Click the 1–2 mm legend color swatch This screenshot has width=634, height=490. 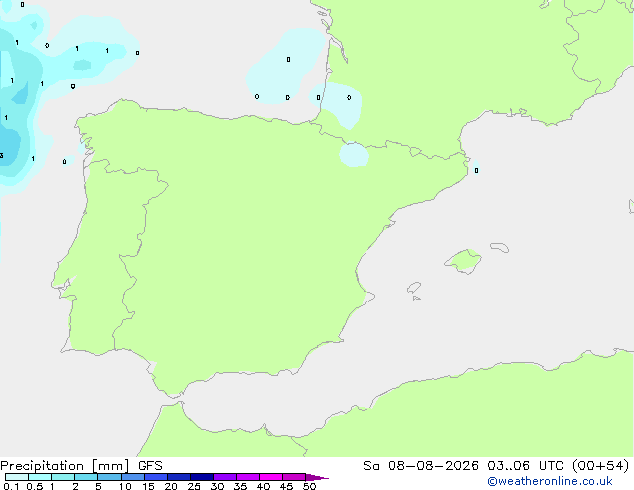pos(63,477)
